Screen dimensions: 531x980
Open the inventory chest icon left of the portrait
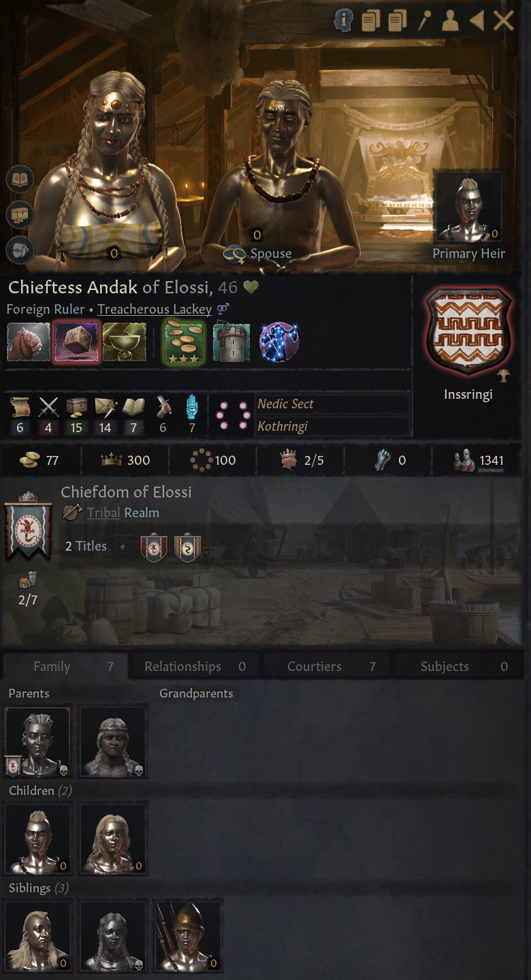tap(20, 215)
